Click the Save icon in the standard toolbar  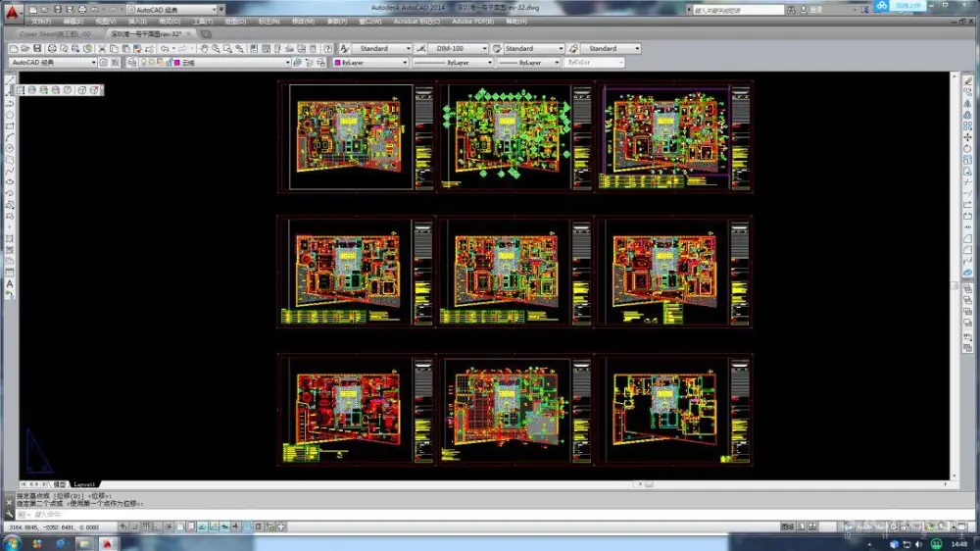(37, 48)
